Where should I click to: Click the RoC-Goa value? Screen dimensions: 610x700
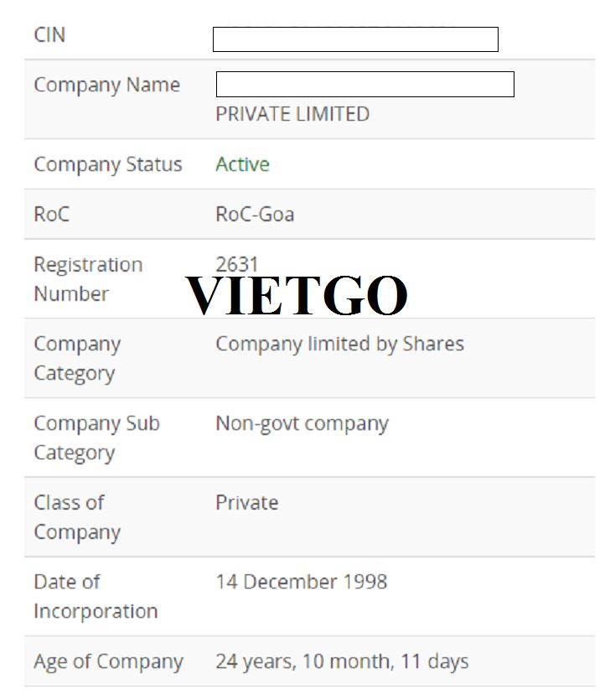coord(255,215)
